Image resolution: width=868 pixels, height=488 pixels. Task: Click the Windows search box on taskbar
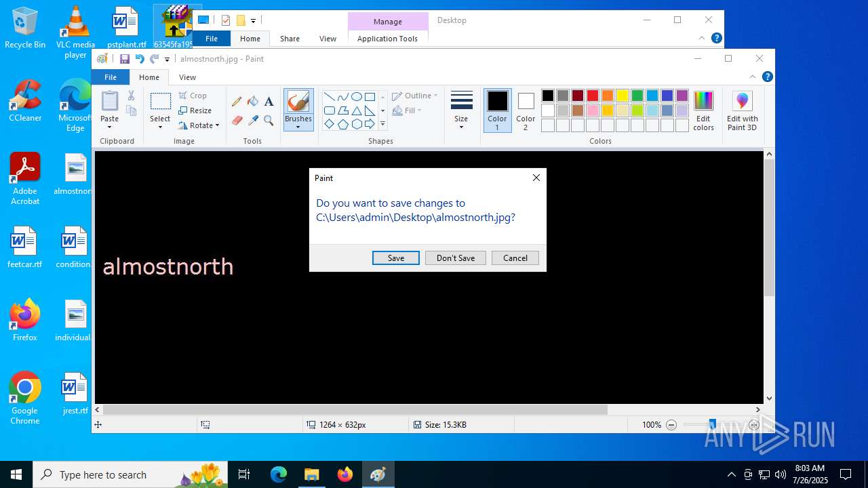[x=132, y=474]
